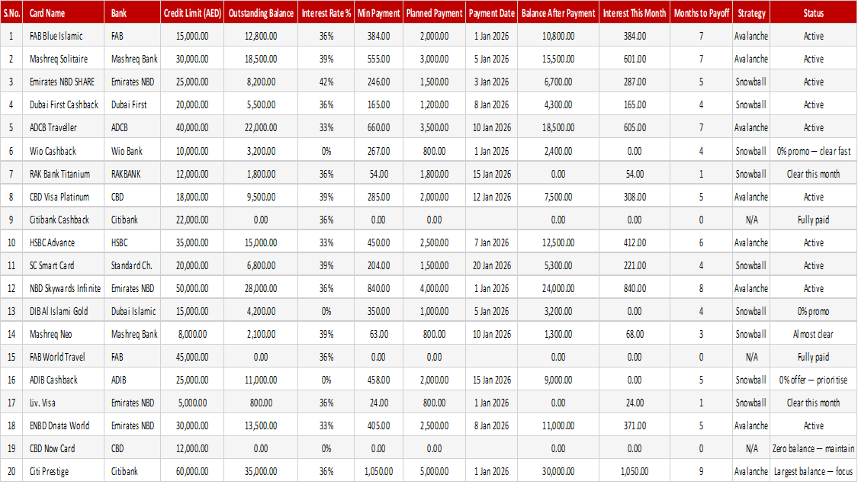Screen dimensions: 858x504
Task: Select the Dubai Islamic bank cell
Action: tap(132, 311)
